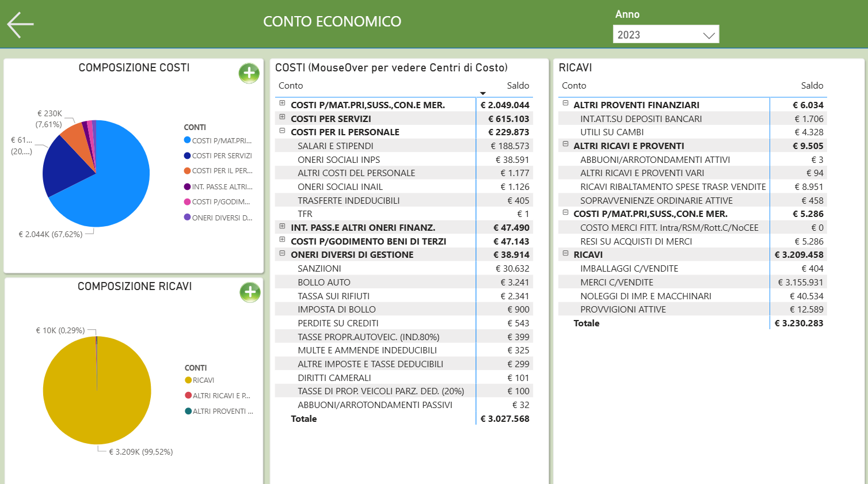Select the purple INT. PASS.E ALTRI legend item
This screenshot has height=484, width=868.
(218, 187)
